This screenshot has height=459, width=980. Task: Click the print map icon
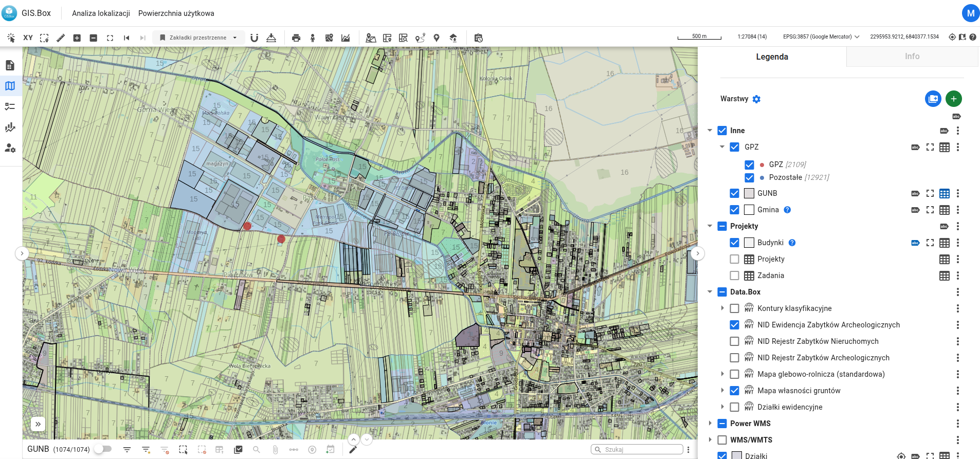[x=296, y=38]
